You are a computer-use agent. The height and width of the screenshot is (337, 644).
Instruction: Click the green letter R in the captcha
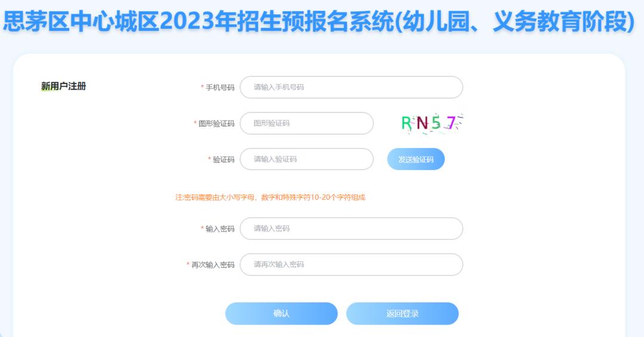pyautogui.click(x=407, y=123)
